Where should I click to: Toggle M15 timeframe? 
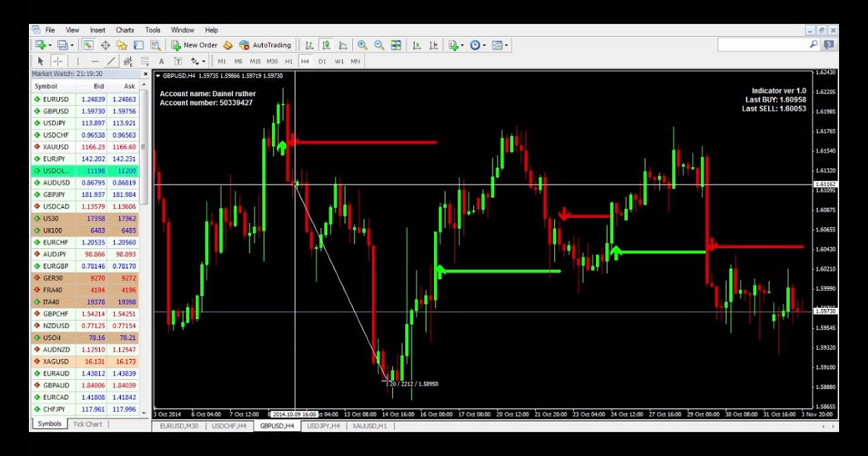point(255,62)
